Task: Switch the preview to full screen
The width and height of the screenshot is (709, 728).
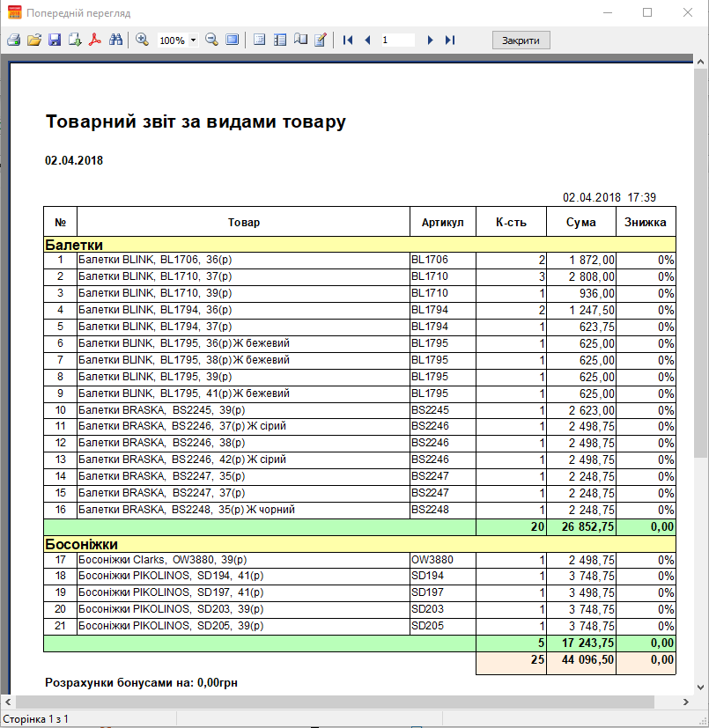Action: 232,40
